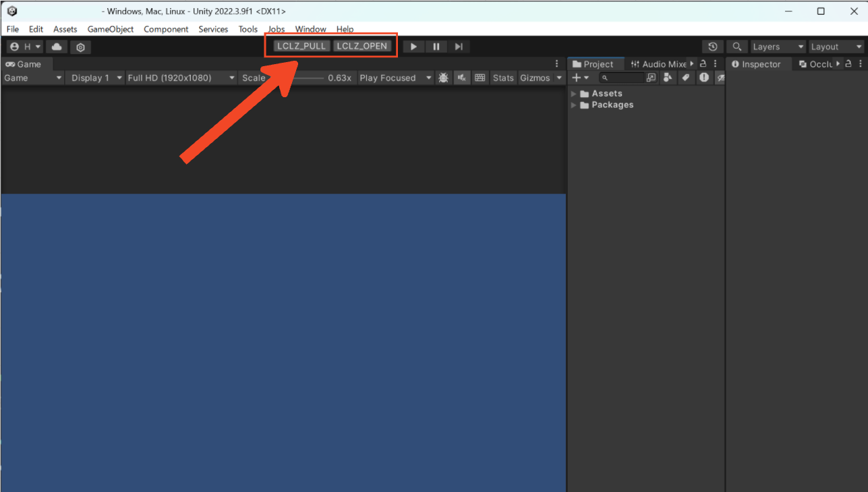This screenshot has height=492, width=868.
Task: Open search in Unity Search window icon
Action: (x=651, y=78)
